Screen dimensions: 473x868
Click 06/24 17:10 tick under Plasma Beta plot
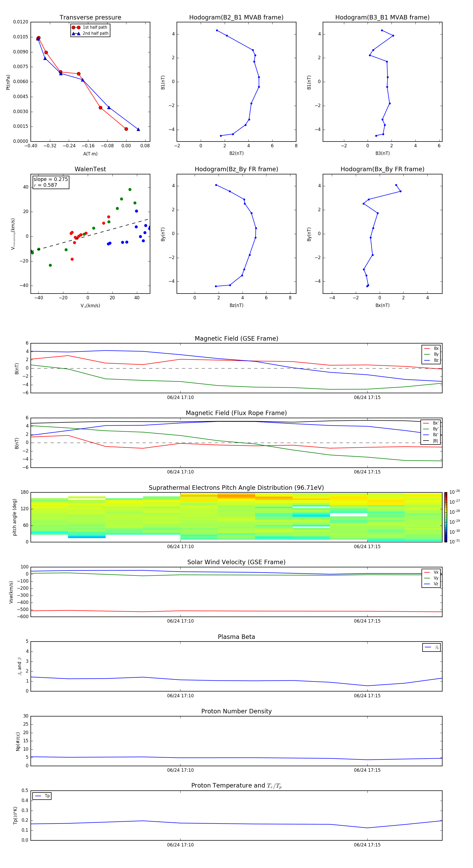(x=181, y=696)
